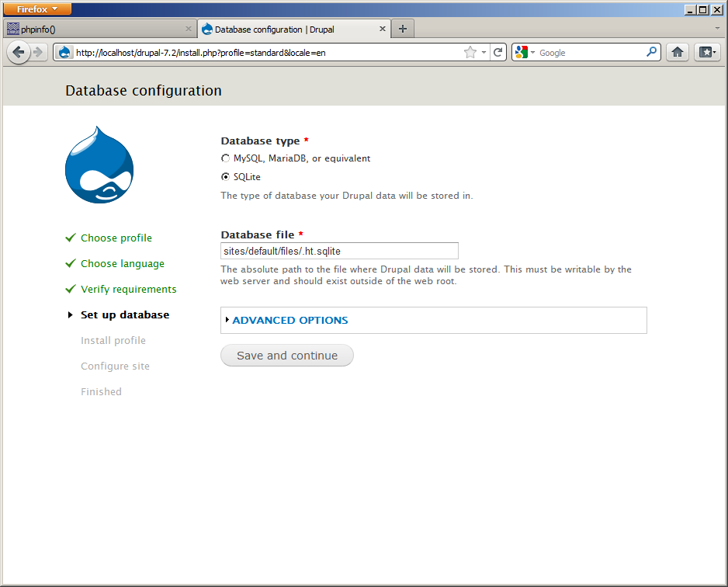This screenshot has height=587, width=728.
Task: Open the Firefox application menu
Action: 37,9
